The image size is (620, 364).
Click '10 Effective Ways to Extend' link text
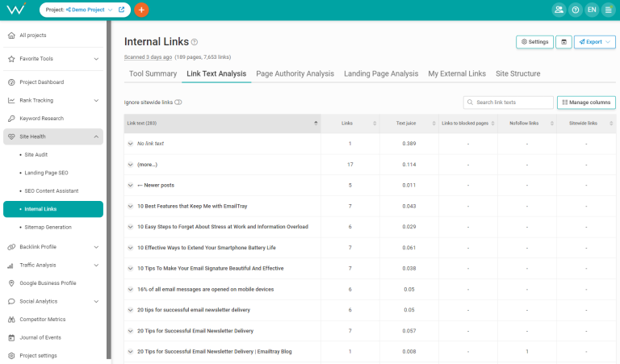(x=207, y=248)
